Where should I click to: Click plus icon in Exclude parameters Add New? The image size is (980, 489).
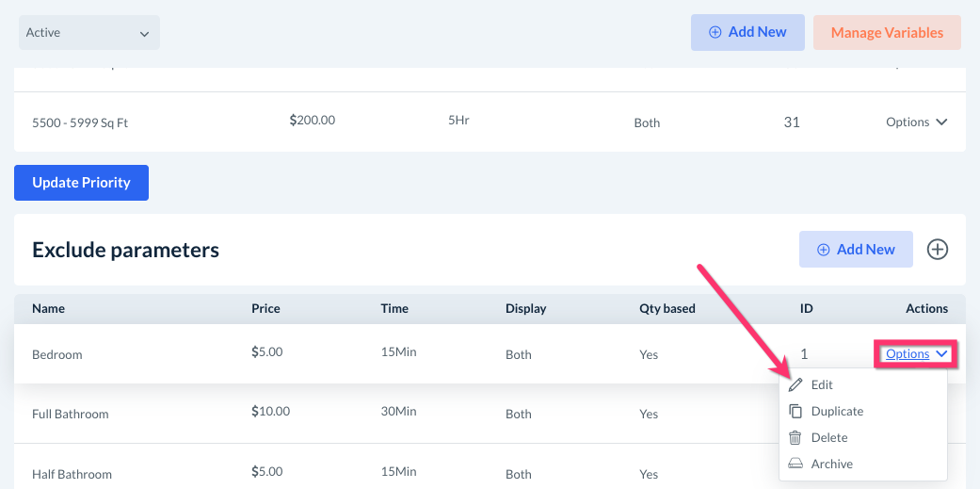coord(823,250)
